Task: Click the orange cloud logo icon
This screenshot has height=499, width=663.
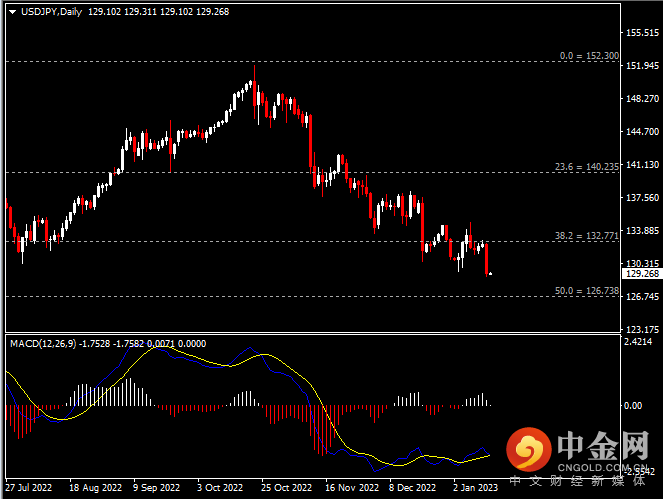Action: pyautogui.click(x=529, y=450)
